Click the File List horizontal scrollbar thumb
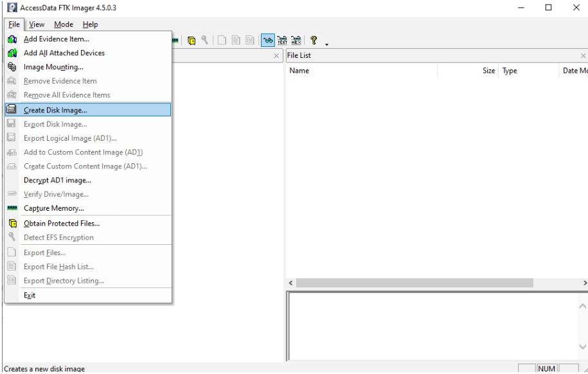This screenshot has height=374, width=588. (414, 283)
